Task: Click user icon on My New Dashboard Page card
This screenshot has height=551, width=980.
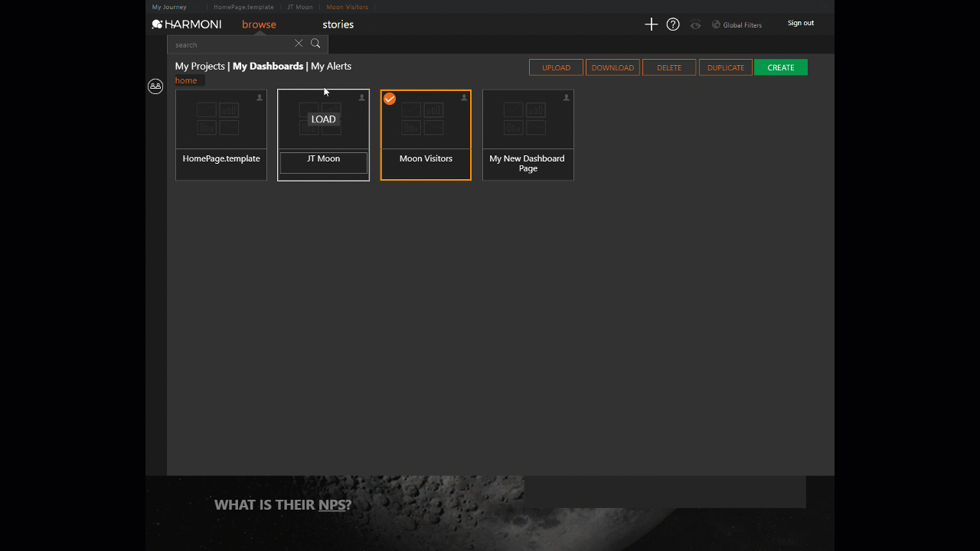Action: (x=567, y=97)
